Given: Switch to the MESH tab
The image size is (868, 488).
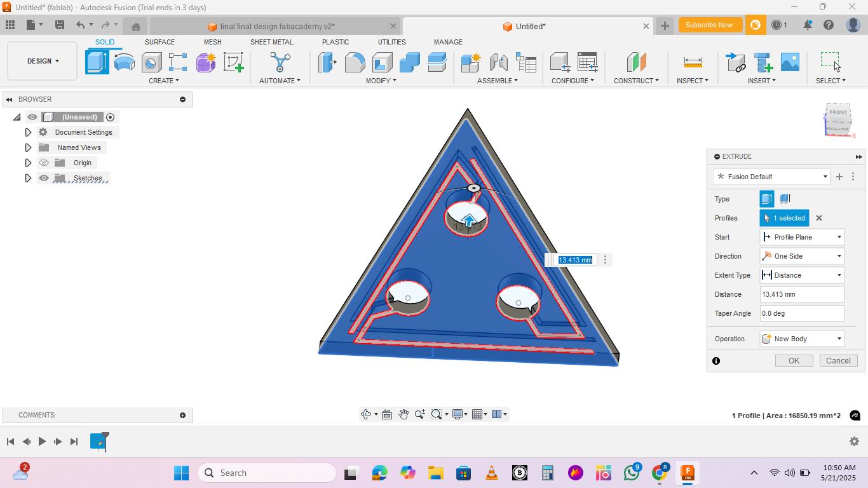Looking at the screenshot, I should click(x=213, y=42).
